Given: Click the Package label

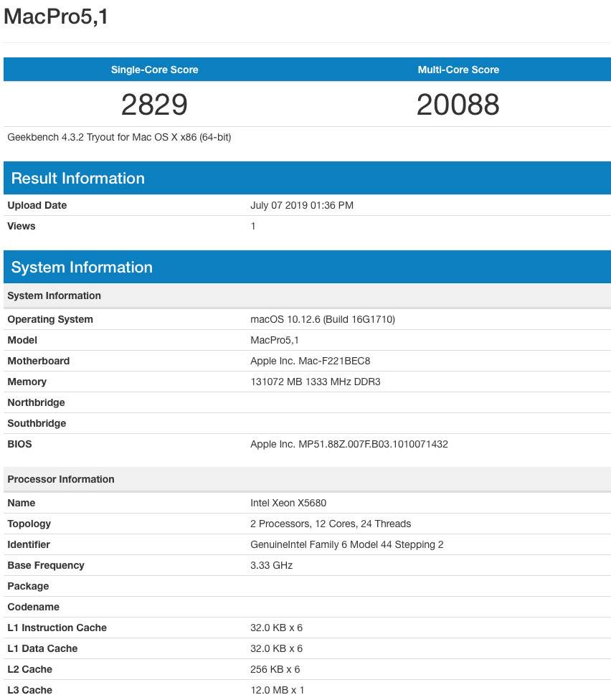Looking at the screenshot, I should [x=28, y=586].
